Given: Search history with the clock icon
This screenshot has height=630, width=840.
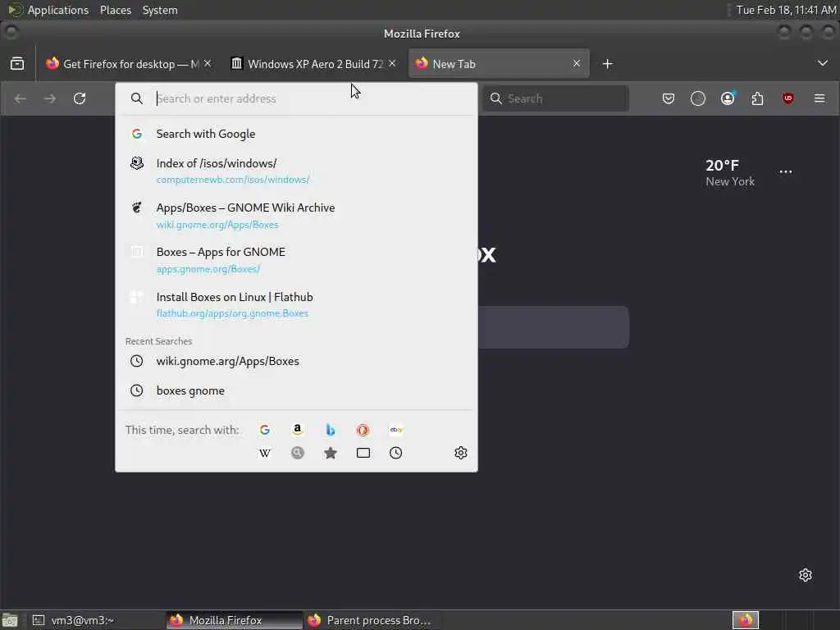Looking at the screenshot, I should click(396, 453).
